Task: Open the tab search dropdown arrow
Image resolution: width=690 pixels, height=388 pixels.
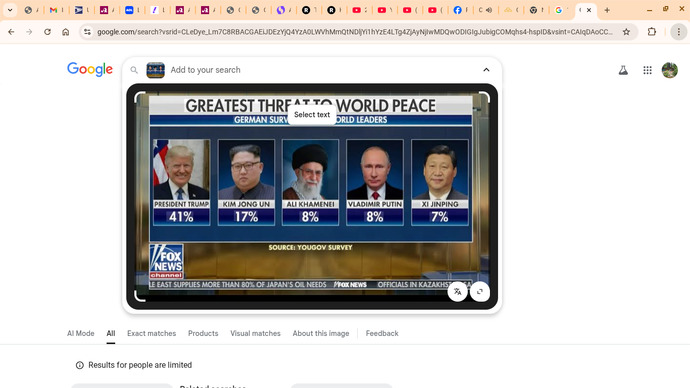Action: [x=10, y=10]
